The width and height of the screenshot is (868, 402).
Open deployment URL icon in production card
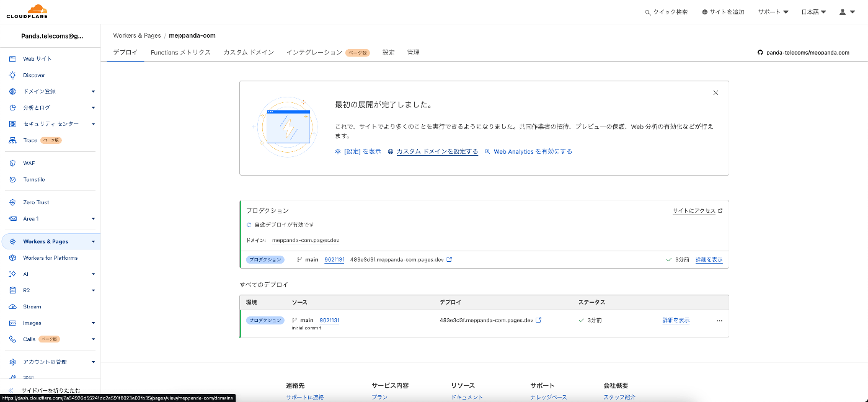click(x=449, y=259)
